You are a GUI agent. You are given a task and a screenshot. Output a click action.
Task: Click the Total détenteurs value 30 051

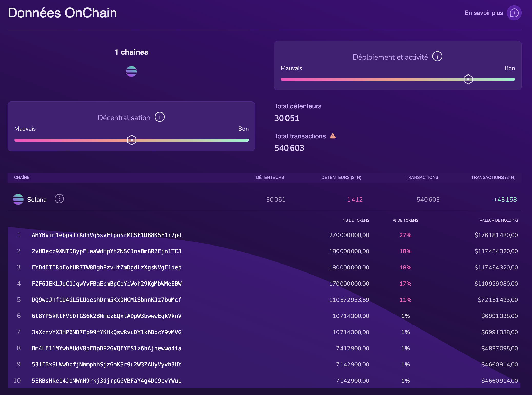(x=287, y=118)
